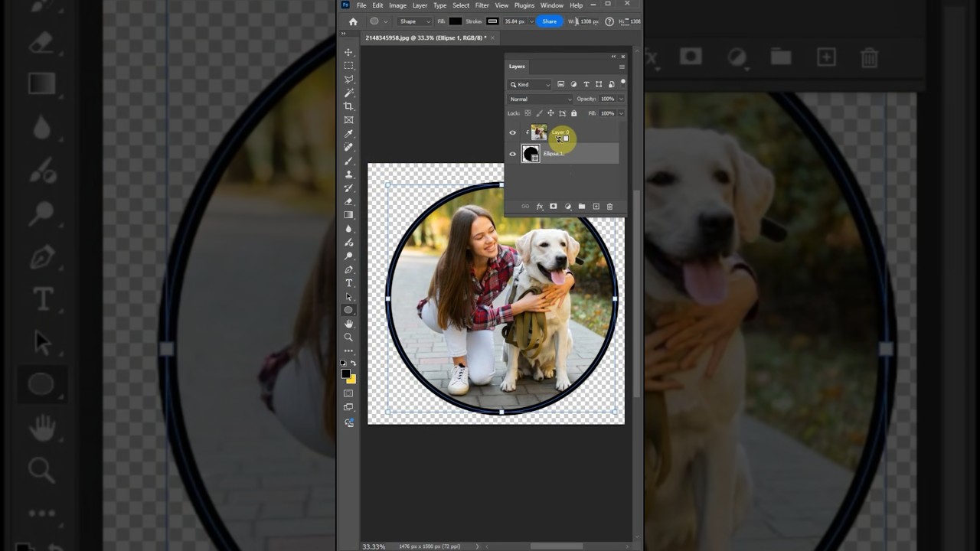The height and width of the screenshot is (551, 980).
Task: Create new fill or adjustment layer
Action: point(567,207)
